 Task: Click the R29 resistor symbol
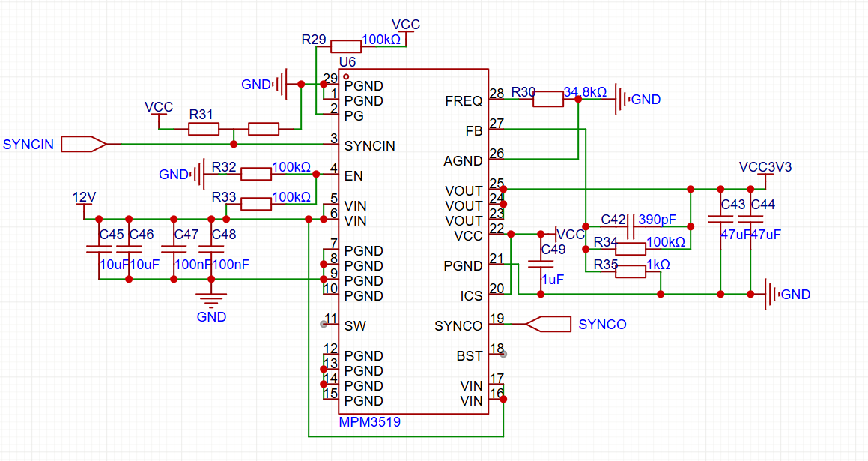(x=346, y=46)
